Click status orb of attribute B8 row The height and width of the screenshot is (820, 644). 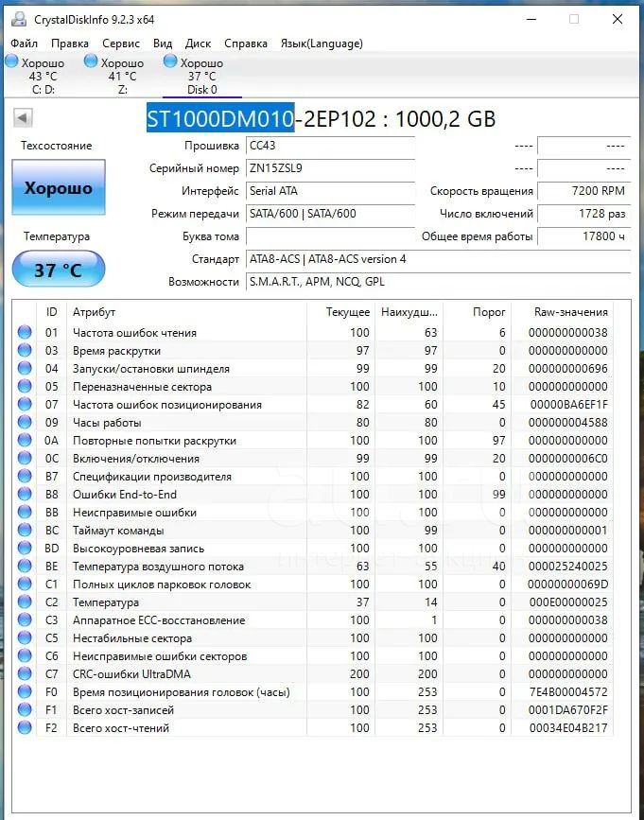pos(25,495)
